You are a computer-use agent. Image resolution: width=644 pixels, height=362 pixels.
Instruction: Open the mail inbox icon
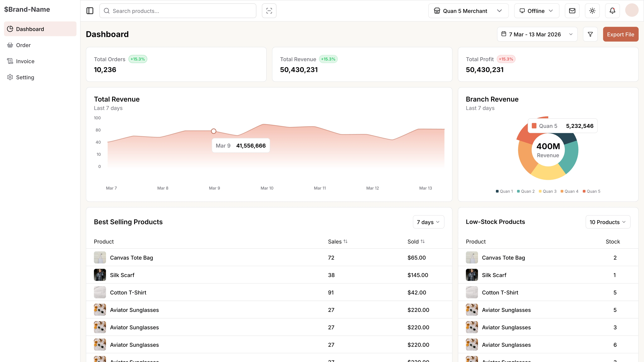click(572, 11)
